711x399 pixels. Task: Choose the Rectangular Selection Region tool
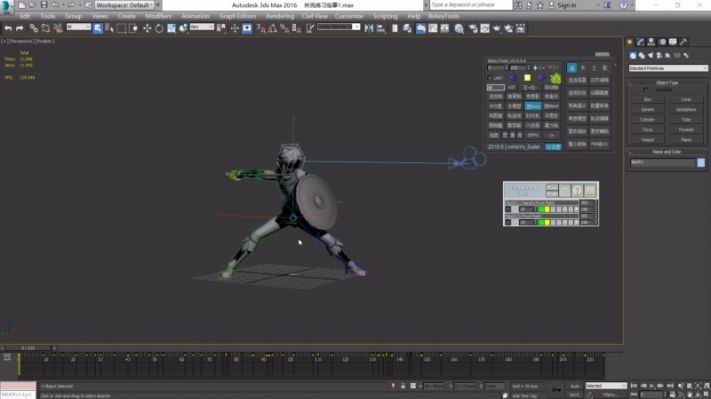pyautogui.click(x=121, y=28)
